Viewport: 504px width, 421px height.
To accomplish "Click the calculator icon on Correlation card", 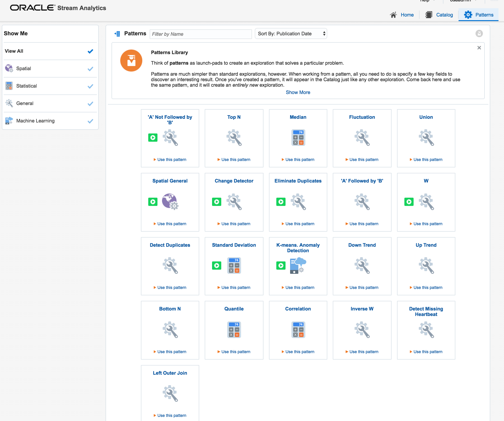I will tap(298, 330).
